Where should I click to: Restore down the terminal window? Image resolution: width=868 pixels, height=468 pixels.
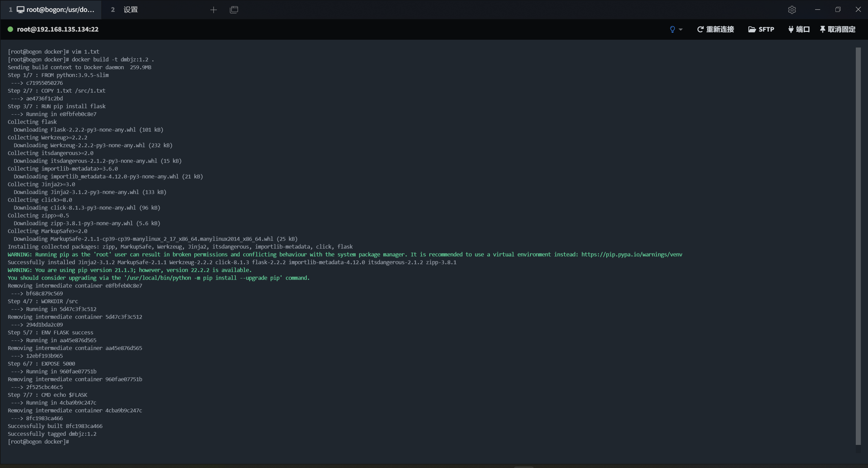pos(838,10)
